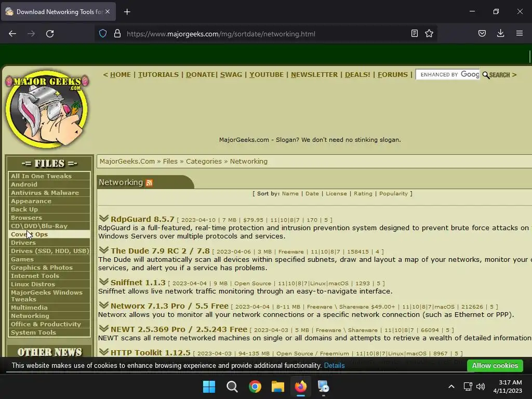
Task: Open File Explorer from the taskbar
Action: [x=278, y=387]
